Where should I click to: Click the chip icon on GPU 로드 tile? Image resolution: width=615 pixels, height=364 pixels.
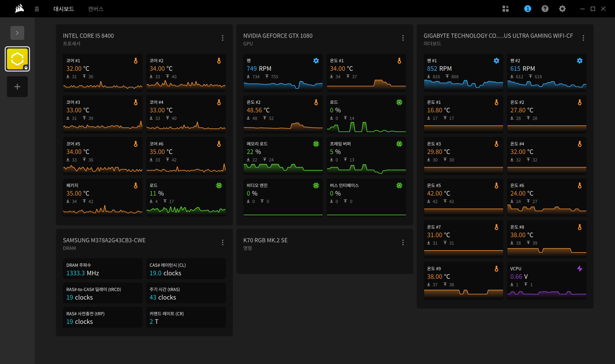pos(399,102)
